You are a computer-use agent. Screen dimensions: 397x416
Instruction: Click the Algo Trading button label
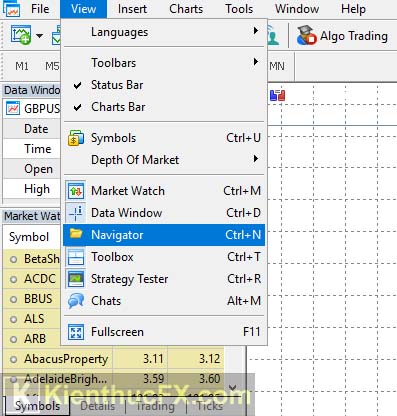pyautogui.click(x=354, y=36)
